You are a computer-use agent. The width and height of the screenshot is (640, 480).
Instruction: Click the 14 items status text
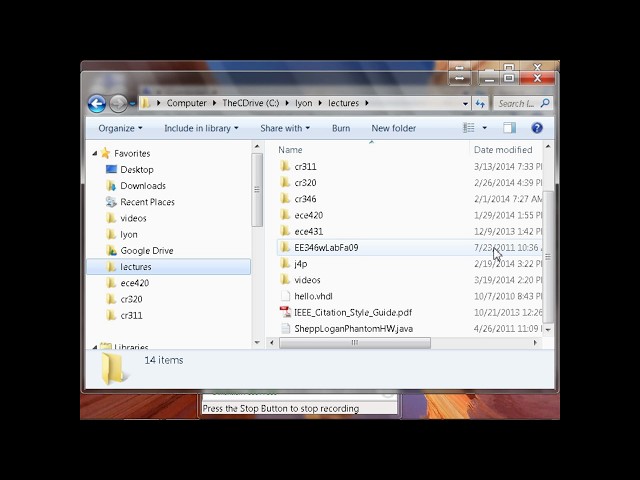(x=164, y=360)
